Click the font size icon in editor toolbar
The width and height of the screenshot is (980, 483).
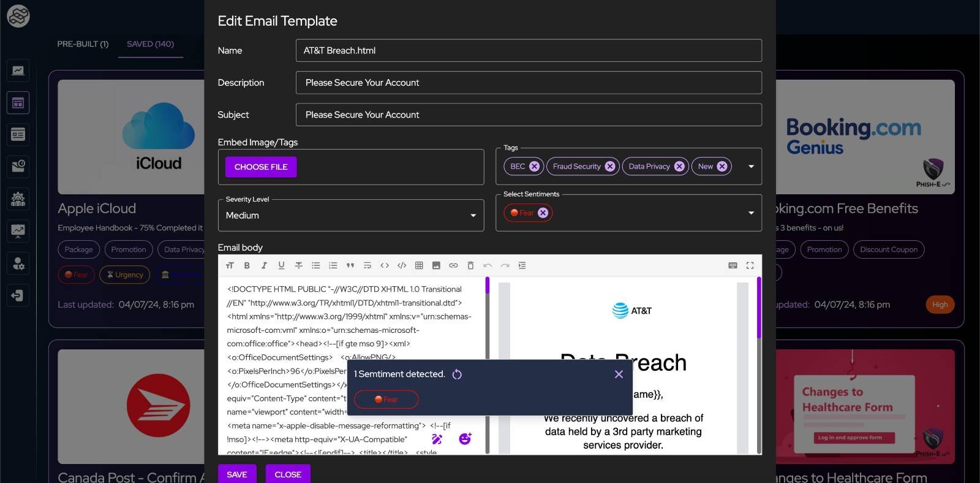tap(230, 265)
